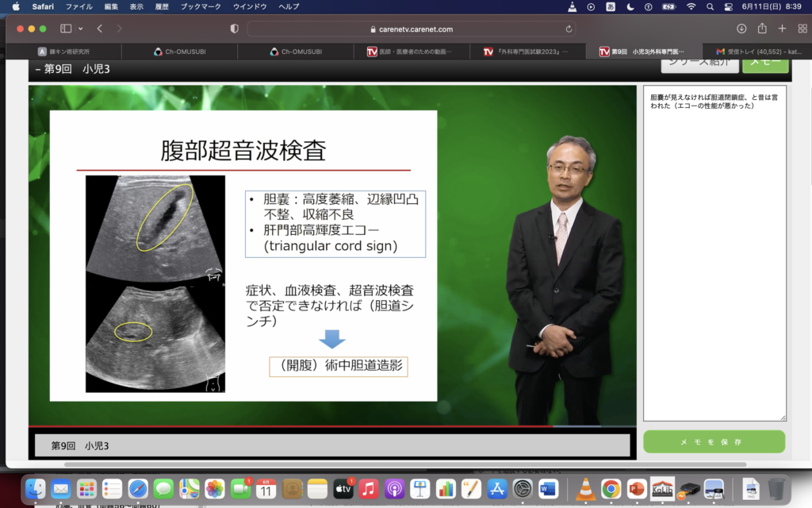Click the video progress bar under slide
Screen dimensions: 812x508
(317, 427)
